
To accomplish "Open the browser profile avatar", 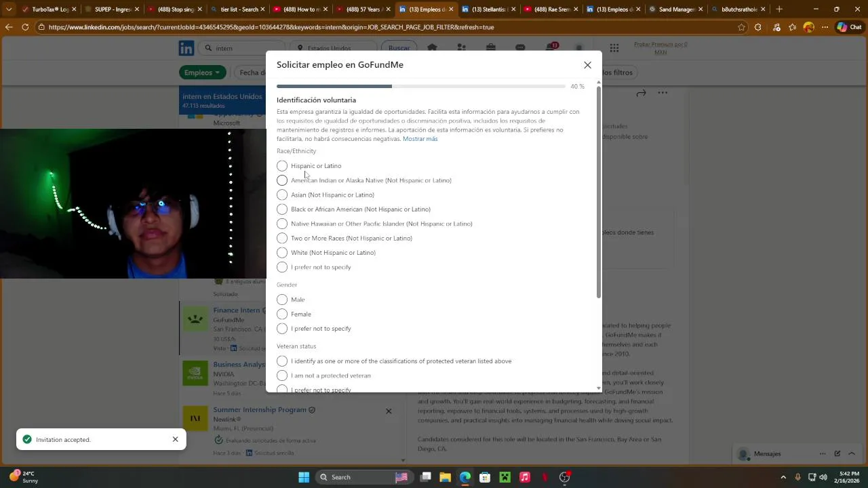I will pos(808,27).
